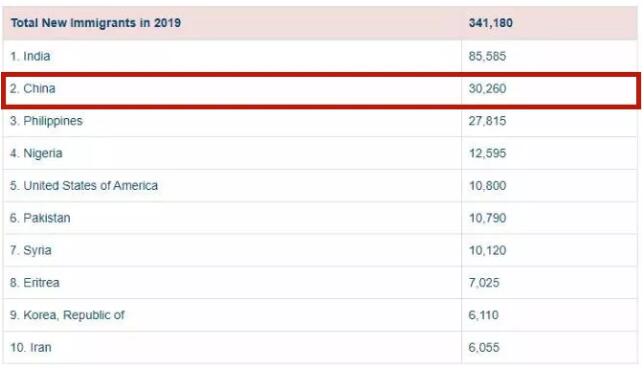The height and width of the screenshot is (369, 644).
Task: Click the highlighted '2. China' entry
Action: pyautogui.click(x=32, y=88)
